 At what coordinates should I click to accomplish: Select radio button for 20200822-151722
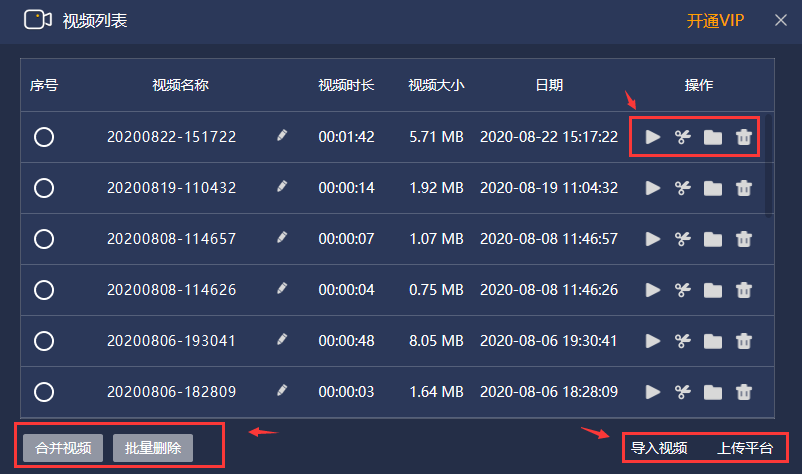pyautogui.click(x=44, y=137)
